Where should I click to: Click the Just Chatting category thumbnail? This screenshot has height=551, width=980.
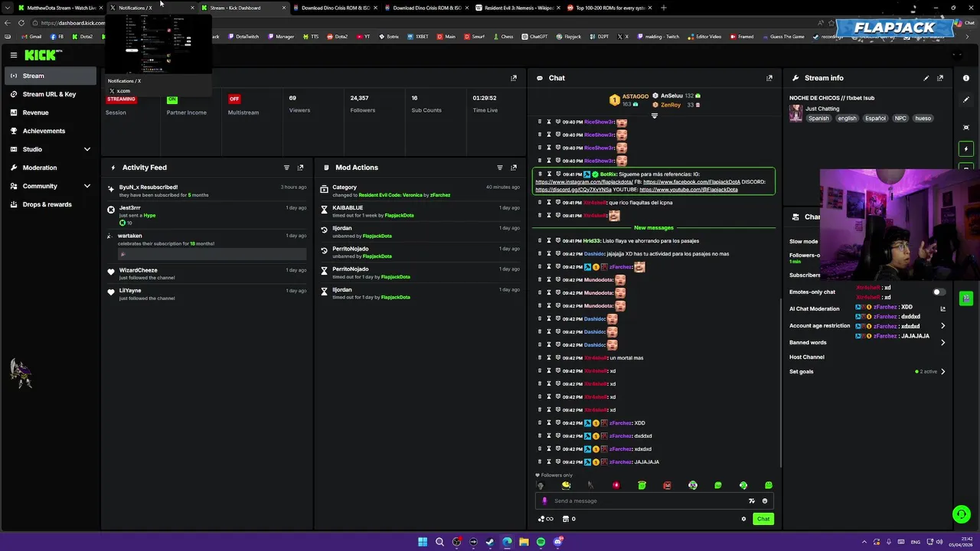[796, 113]
